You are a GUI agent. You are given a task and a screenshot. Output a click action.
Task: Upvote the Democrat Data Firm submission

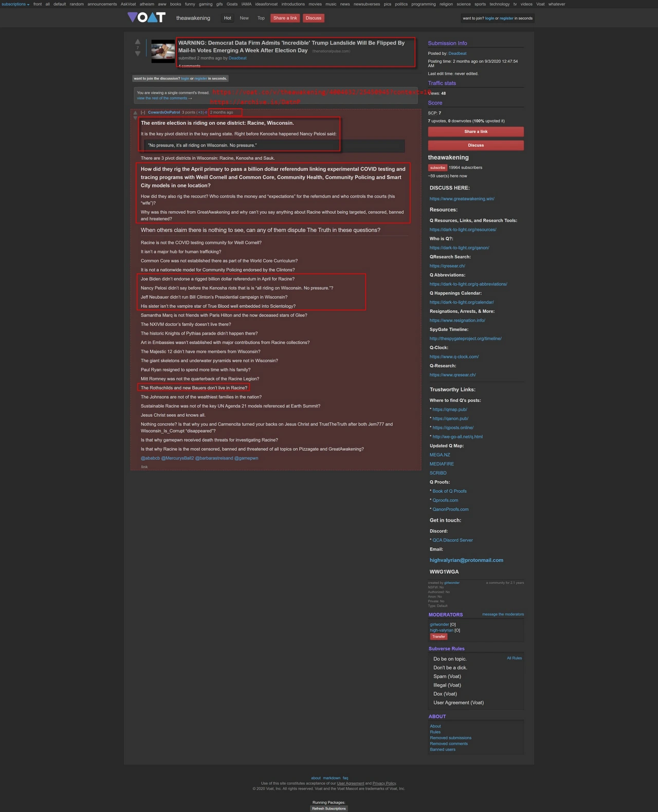coord(137,42)
